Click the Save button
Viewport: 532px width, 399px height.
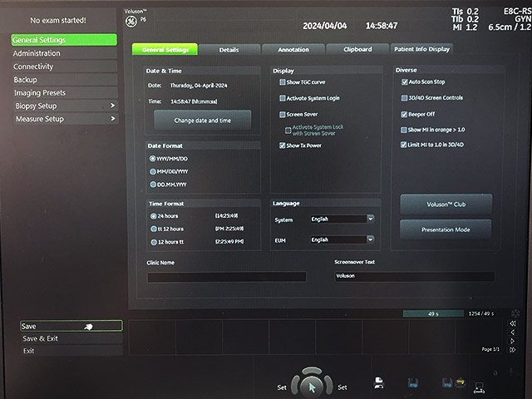click(x=71, y=327)
